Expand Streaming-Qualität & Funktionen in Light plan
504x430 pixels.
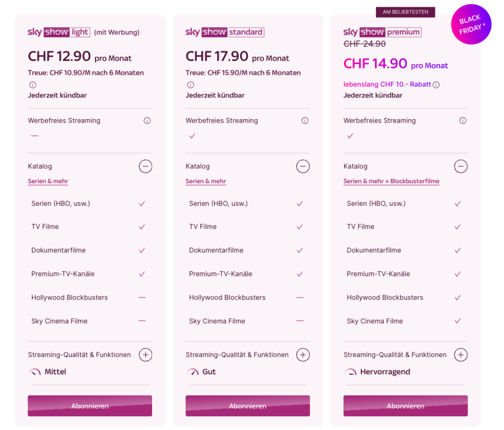[x=145, y=355]
